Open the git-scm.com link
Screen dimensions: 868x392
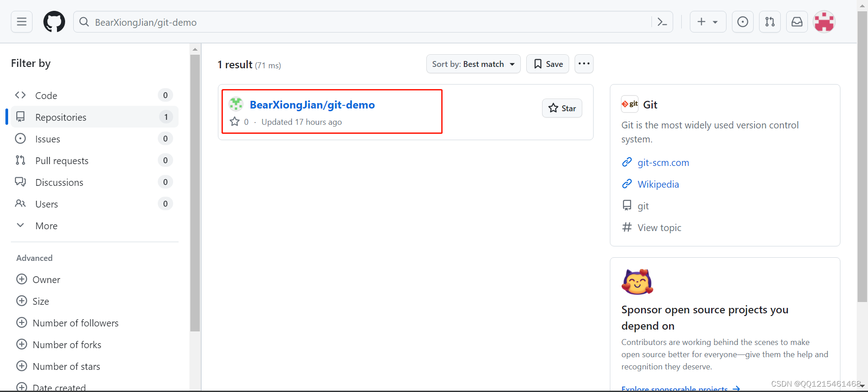663,163
